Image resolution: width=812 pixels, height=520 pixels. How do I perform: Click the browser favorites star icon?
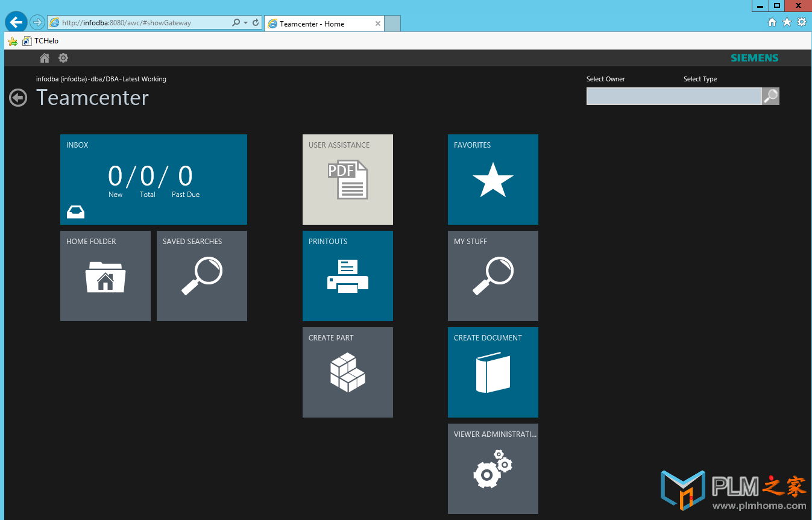(787, 22)
